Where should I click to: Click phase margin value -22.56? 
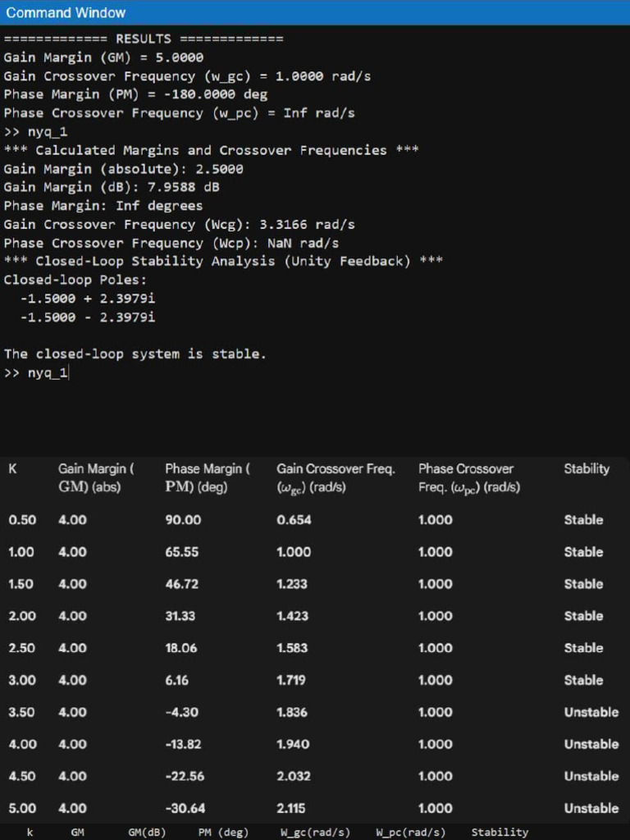click(185, 776)
